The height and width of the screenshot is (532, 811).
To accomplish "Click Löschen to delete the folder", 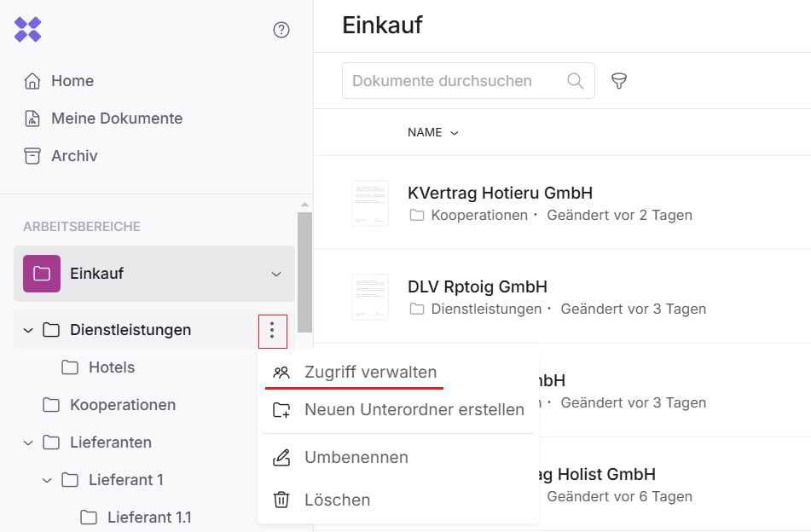I will tap(337, 500).
